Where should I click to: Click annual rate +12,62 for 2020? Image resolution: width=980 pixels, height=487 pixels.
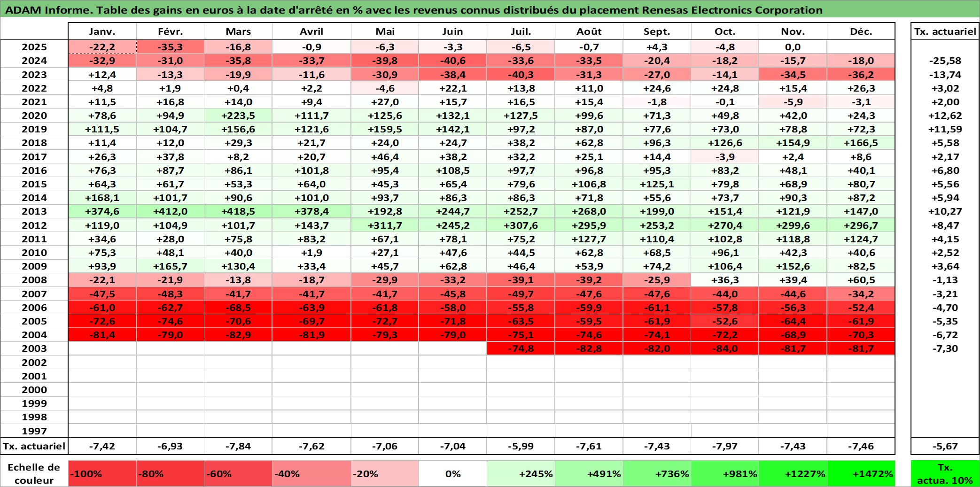pyautogui.click(x=945, y=116)
